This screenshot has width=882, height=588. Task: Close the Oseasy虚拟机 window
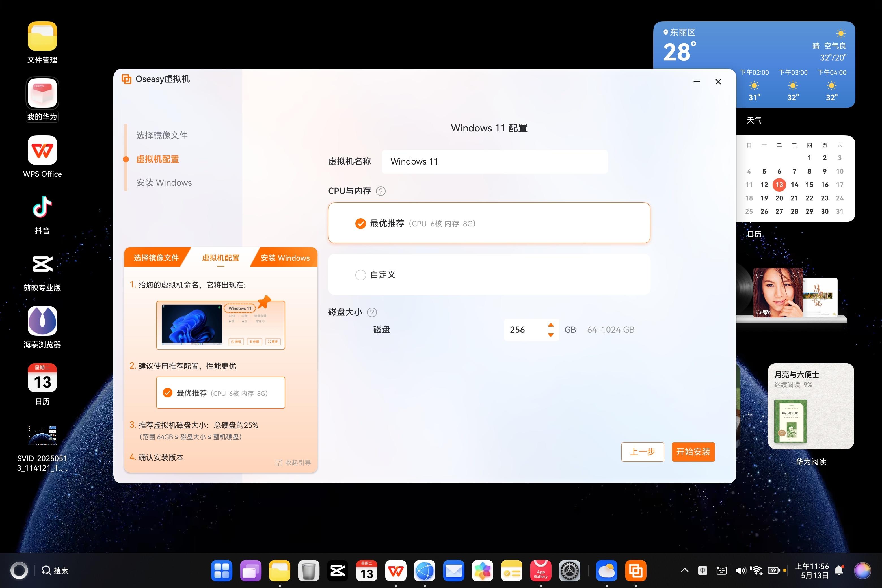click(x=718, y=82)
